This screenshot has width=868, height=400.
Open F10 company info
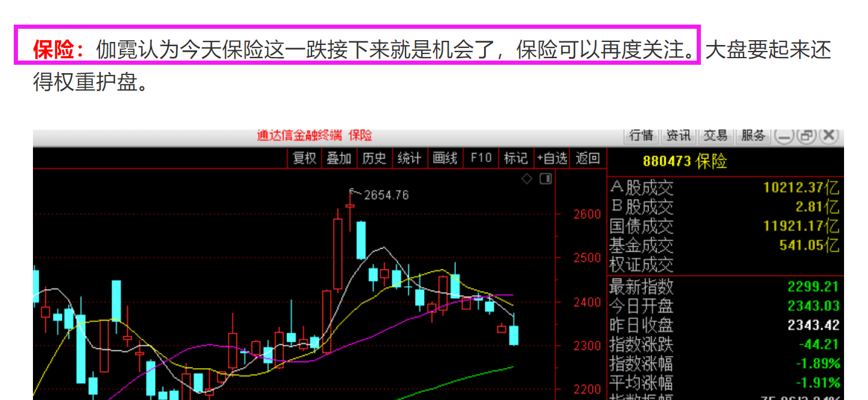(481, 158)
